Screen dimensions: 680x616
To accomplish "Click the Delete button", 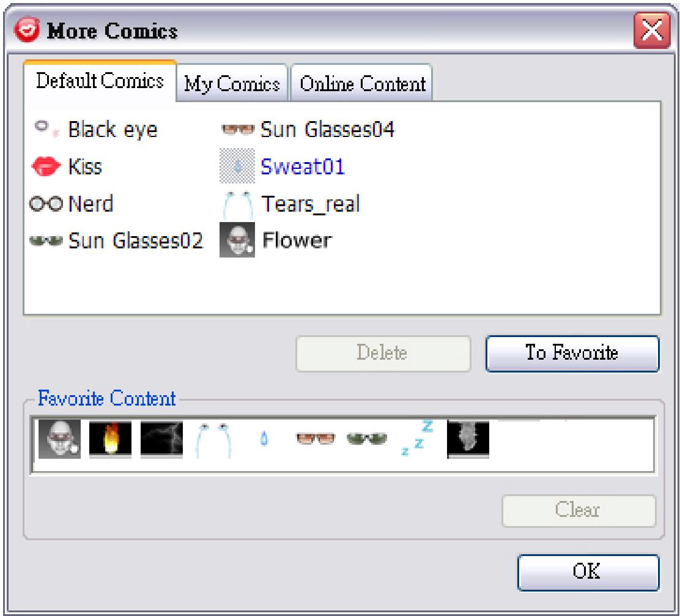I will pos(383,353).
